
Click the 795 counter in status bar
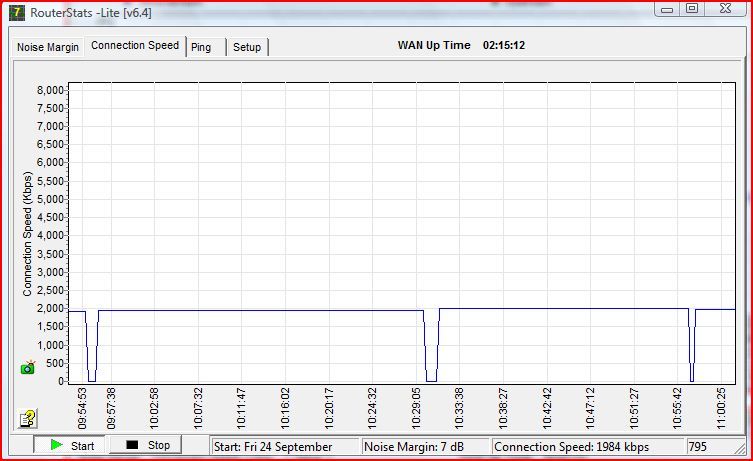pos(709,447)
